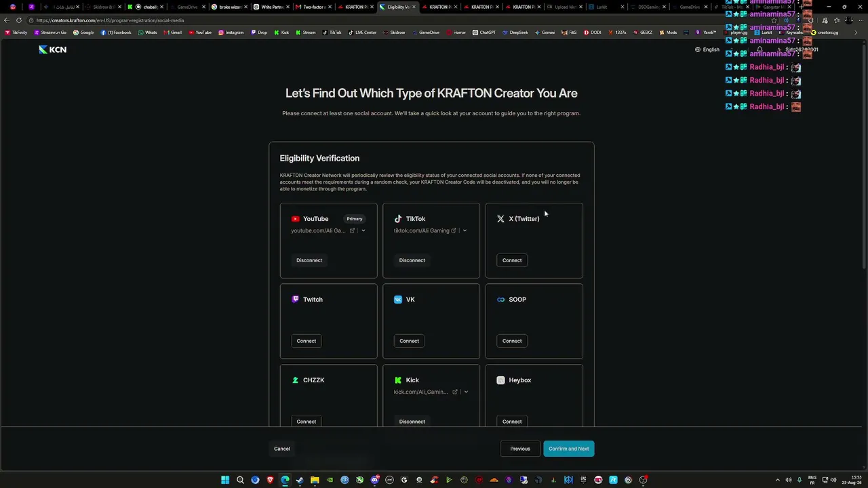Open the LIVE Center bookmark
The image size is (868, 488).
[363, 33]
